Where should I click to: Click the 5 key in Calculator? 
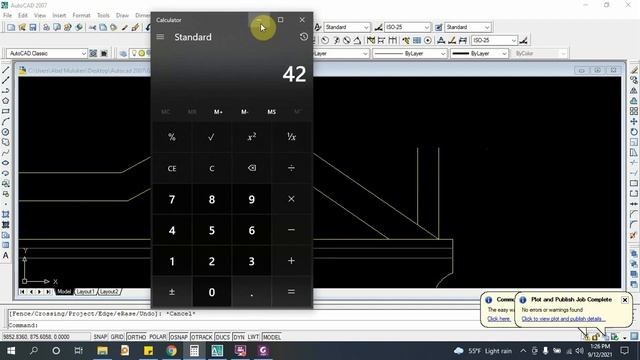tap(211, 230)
